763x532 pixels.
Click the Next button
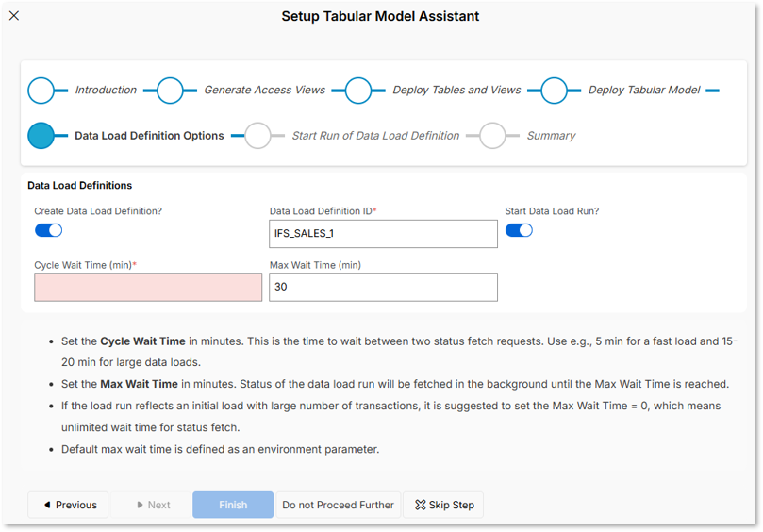coord(153,505)
